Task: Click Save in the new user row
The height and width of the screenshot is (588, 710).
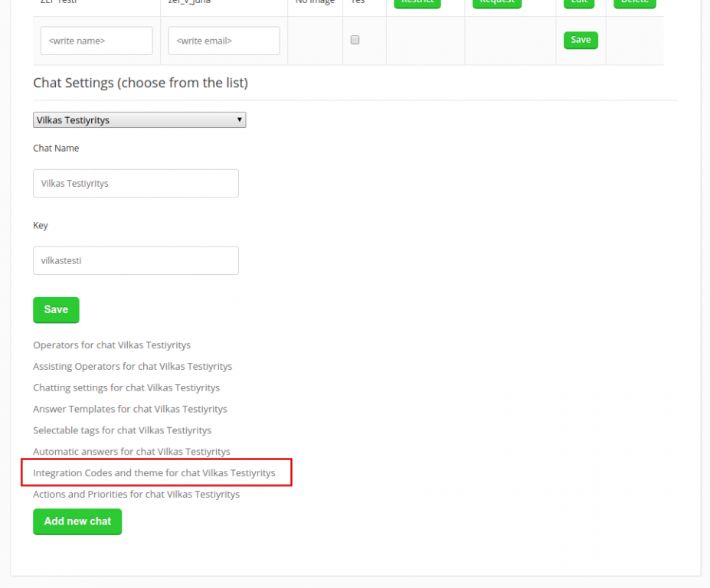Action: [x=581, y=40]
